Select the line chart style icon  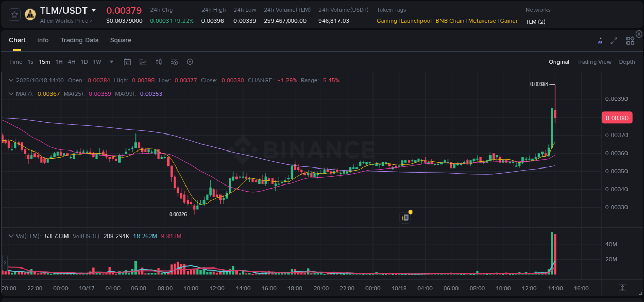143,61
